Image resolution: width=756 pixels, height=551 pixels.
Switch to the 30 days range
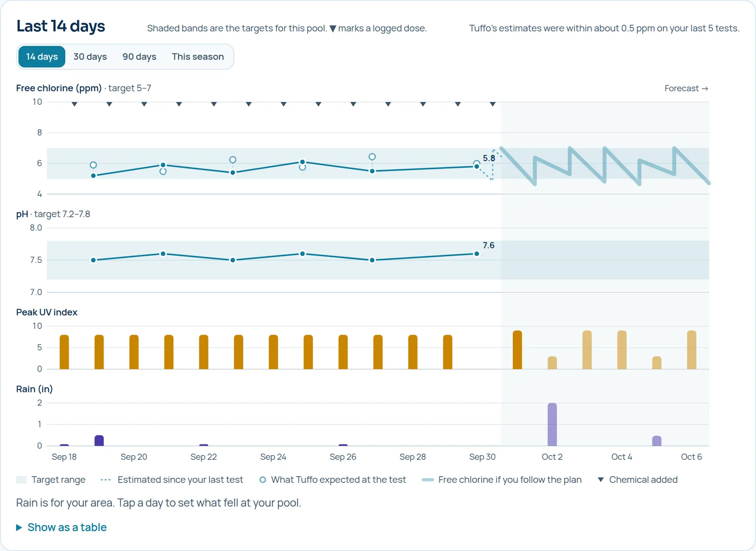tap(90, 57)
